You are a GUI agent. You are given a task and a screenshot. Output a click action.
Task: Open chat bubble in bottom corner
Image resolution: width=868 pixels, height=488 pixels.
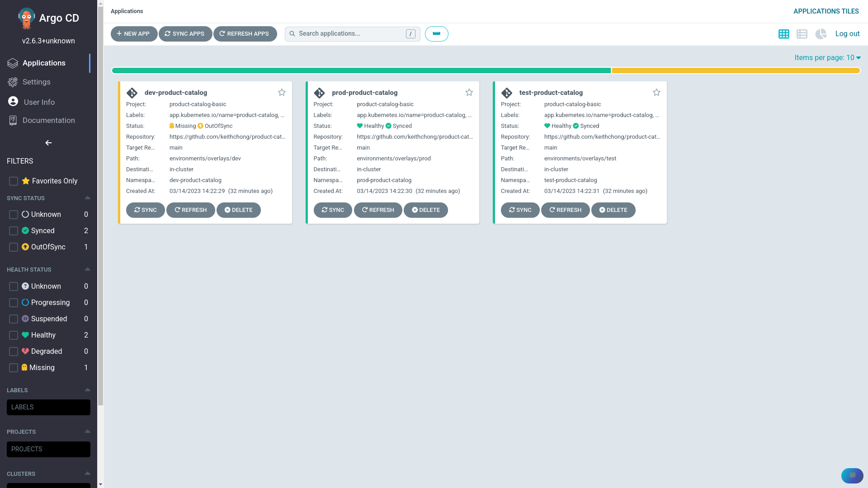coord(852,475)
